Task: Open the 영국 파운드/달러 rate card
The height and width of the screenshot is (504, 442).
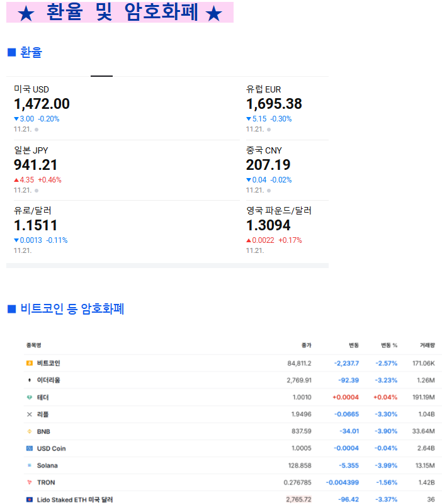Action: point(278,225)
